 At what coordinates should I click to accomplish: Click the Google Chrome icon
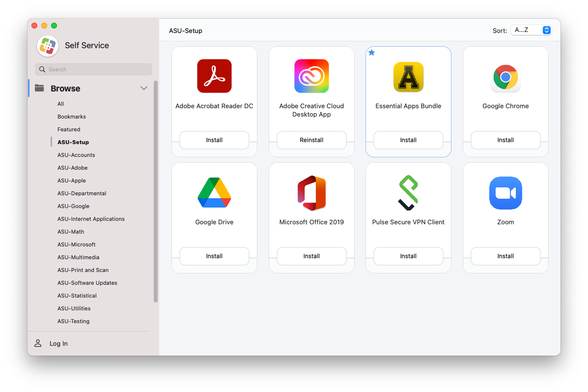coord(505,77)
